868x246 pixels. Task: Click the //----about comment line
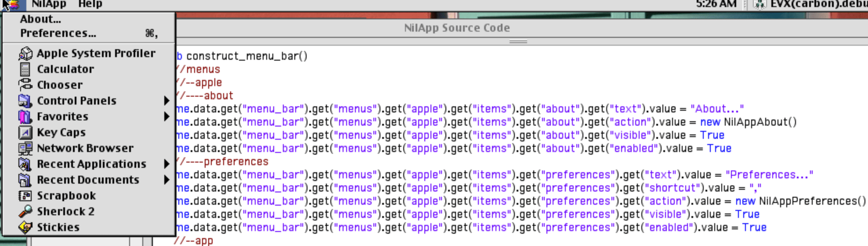tap(204, 96)
